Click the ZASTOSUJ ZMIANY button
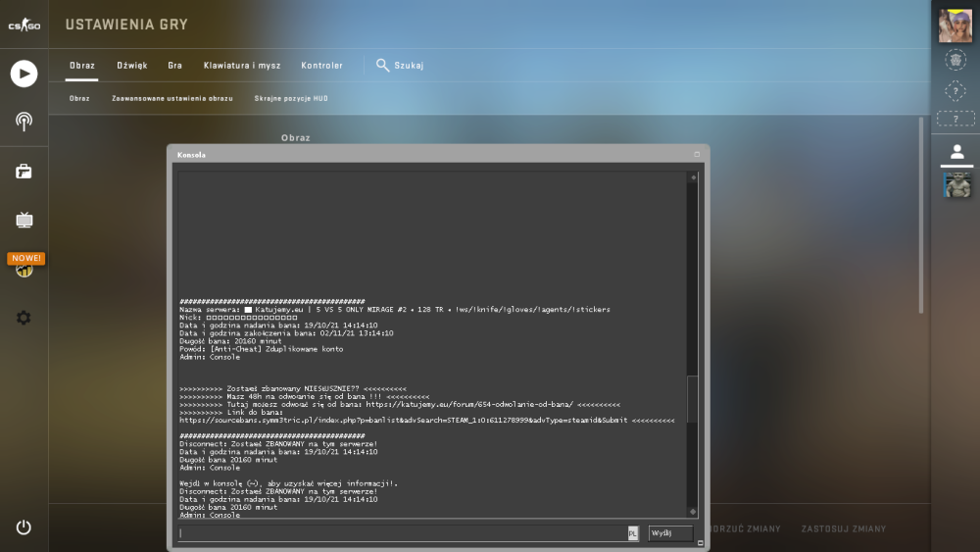This screenshot has width=980, height=552. point(844,528)
